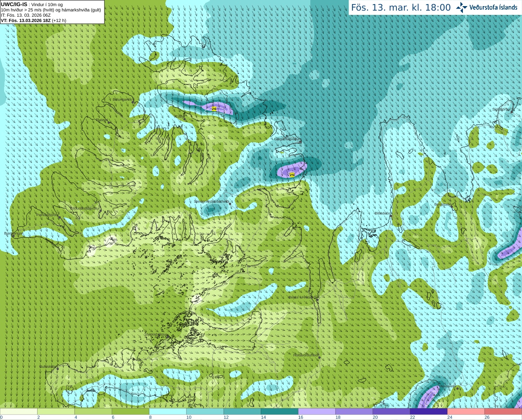
Task: Click the legend value 26
Action: click(x=487, y=417)
